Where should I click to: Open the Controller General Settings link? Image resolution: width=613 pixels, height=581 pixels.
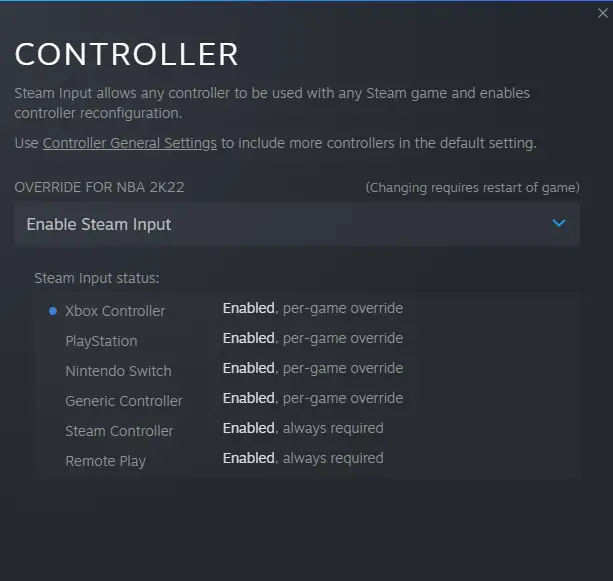pyautogui.click(x=129, y=143)
